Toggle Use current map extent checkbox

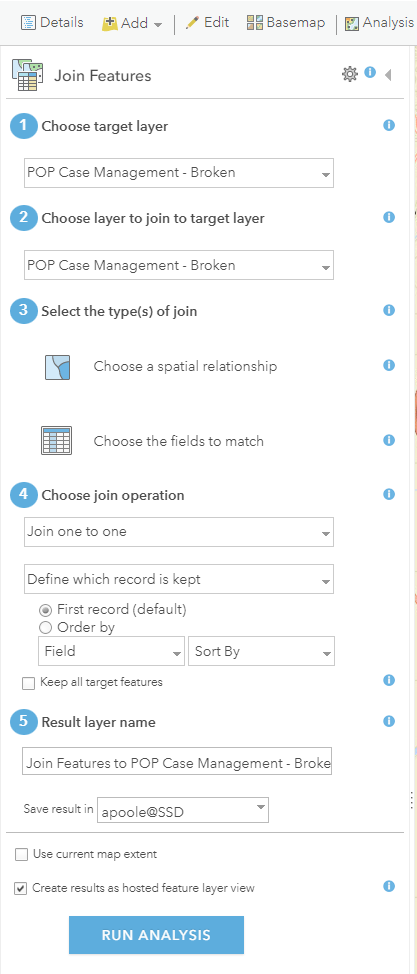click(x=21, y=855)
